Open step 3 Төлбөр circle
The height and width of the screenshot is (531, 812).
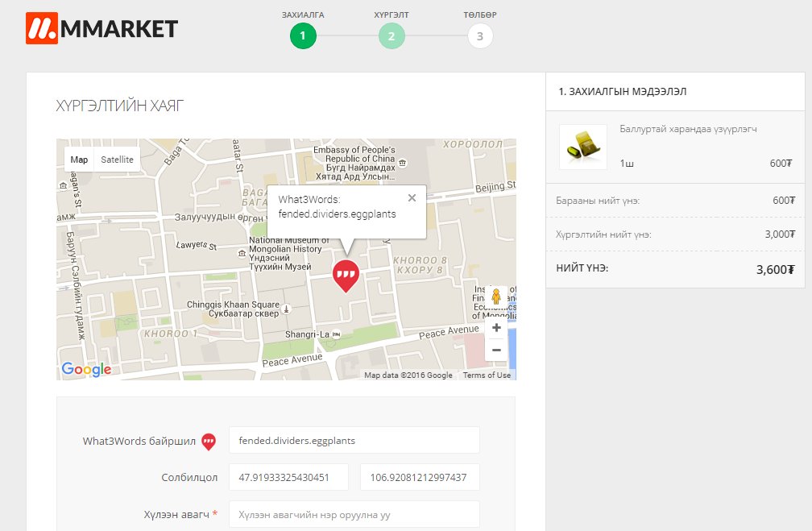480,35
